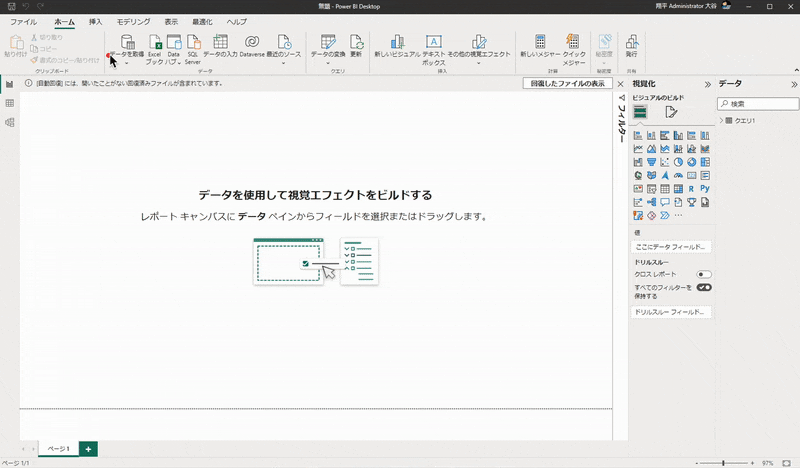Open the Data ハブ dropdown
This screenshot has width=800, height=468.
tap(179, 62)
